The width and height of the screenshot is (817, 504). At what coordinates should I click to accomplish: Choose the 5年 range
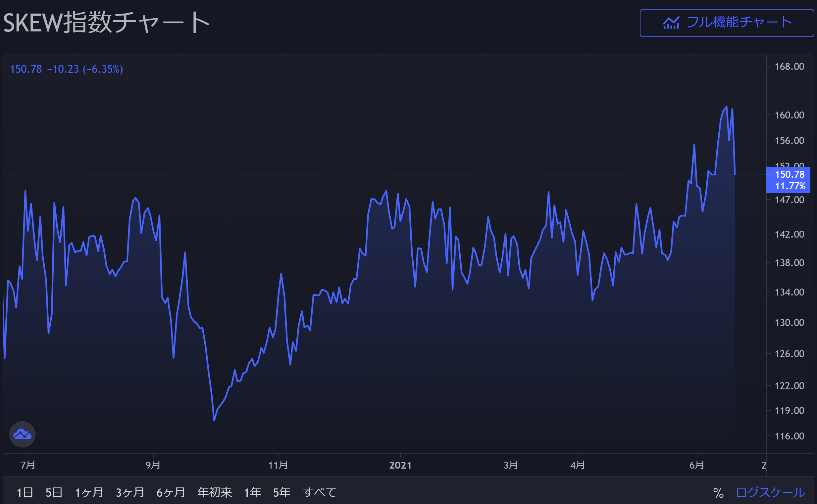(281, 492)
